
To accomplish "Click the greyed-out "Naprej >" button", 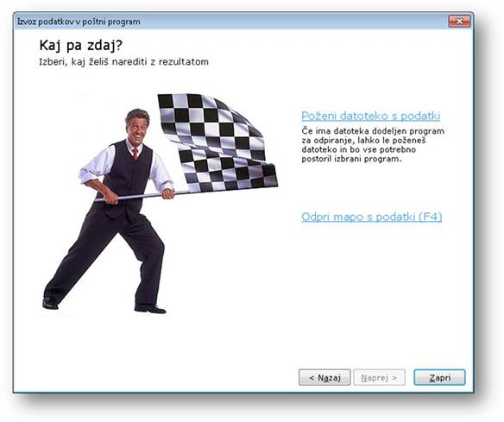I will pos(379,377).
